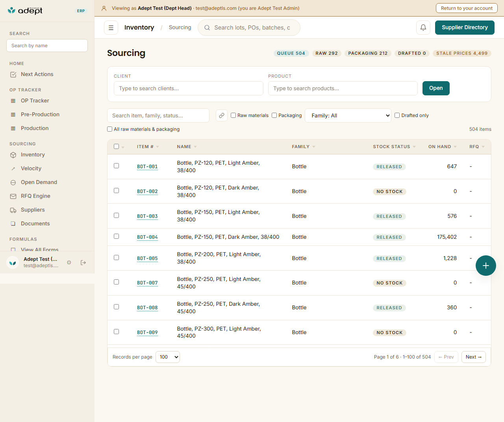The height and width of the screenshot is (422, 504).
Task: Open item link BOT-009
Action: 147,333
